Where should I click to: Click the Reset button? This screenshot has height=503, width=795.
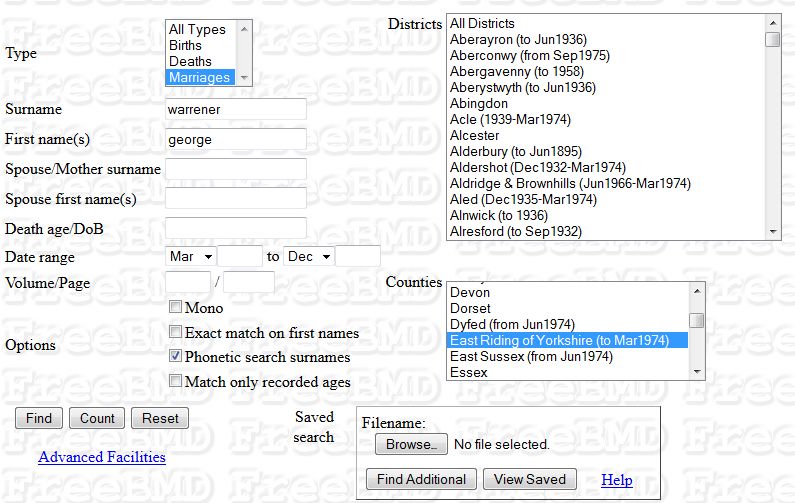tap(160, 418)
